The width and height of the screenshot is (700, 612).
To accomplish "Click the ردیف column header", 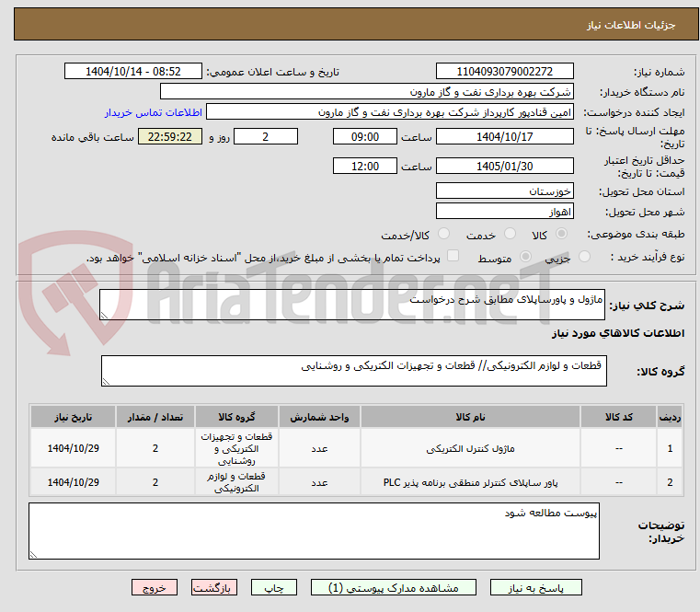I will pyautogui.click(x=670, y=417).
